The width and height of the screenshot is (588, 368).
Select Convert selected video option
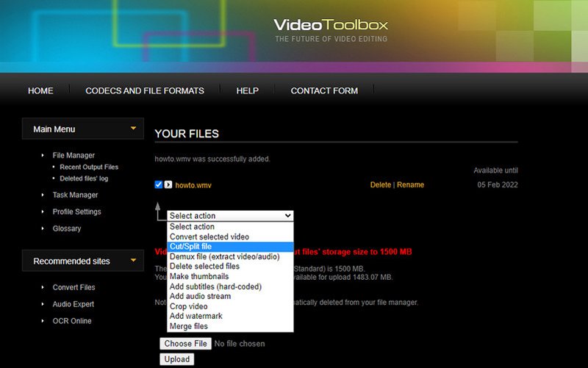[209, 237]
